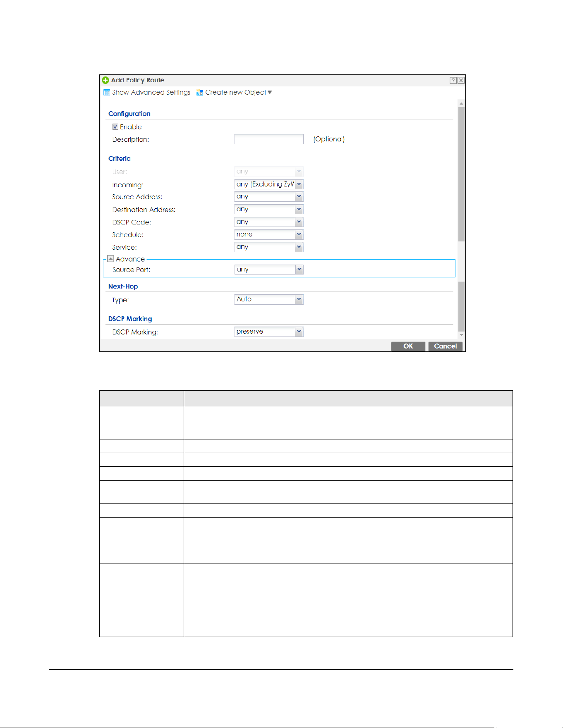Click the Description input field

269,139
